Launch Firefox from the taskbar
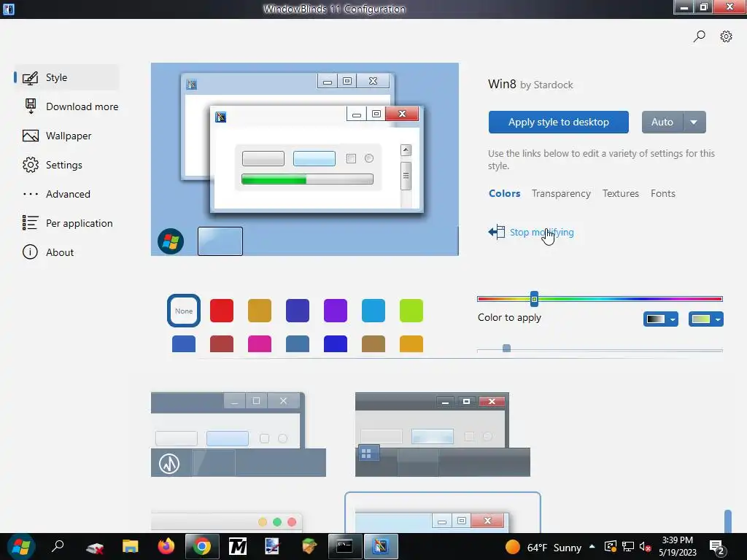Image resolution: width=747 pixels, height=560 pixels. (x=166, y=546)
